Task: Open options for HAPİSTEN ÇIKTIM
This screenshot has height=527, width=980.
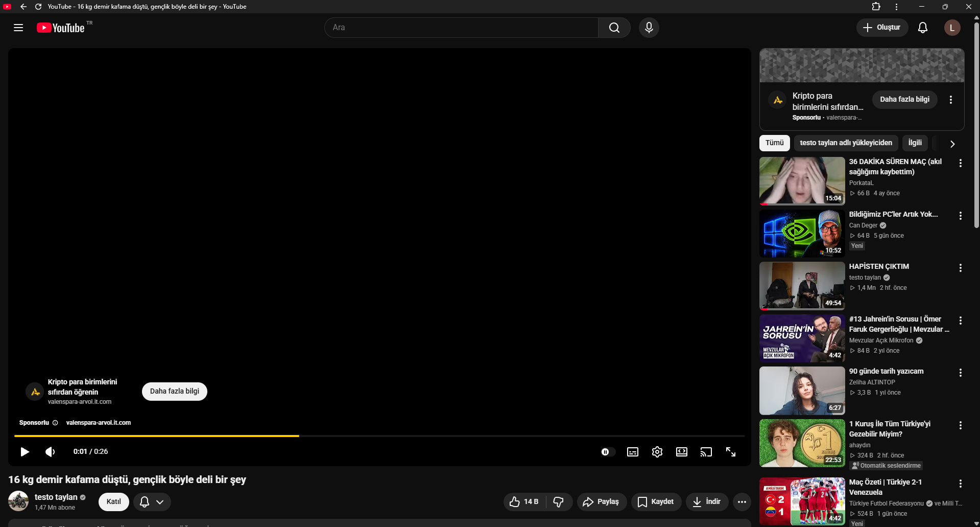Action: click(x=961, y=268)
